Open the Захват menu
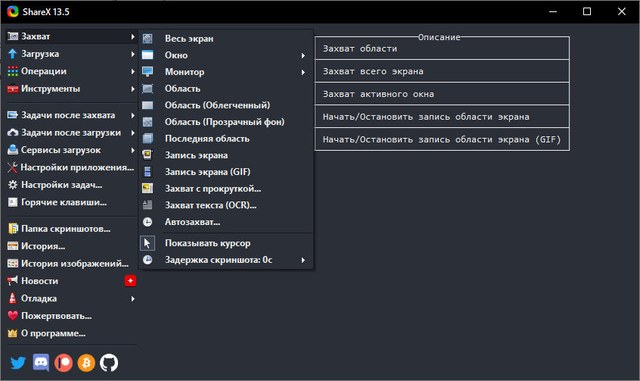The image size is (640, 381). pyautogui.click(x=71, y=36)
